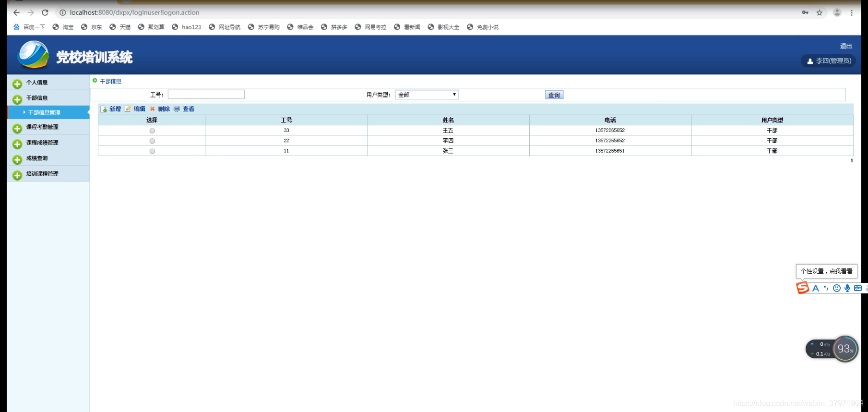The image size is (868, 412).
Task: Click the 工号 cell showing 33
Action: pyautogui.click(x=286, y=130)
